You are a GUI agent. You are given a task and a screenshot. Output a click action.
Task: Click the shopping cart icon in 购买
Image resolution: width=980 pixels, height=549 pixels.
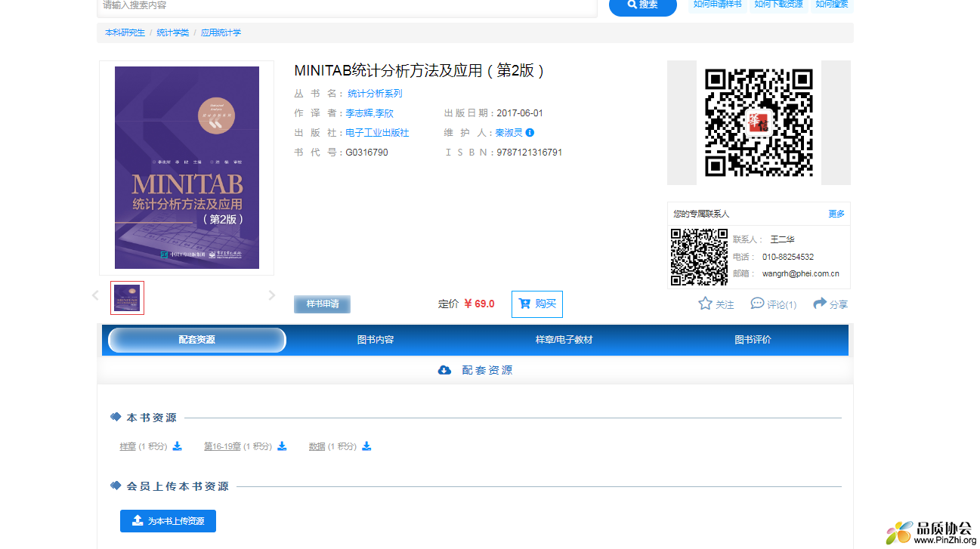pyautogui.click(x=524, y=304)
